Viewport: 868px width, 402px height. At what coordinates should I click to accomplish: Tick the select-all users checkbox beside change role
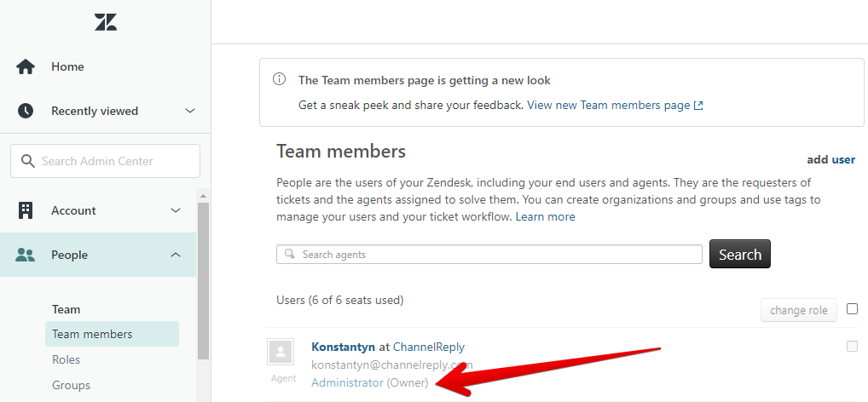(x=852, y=308)
